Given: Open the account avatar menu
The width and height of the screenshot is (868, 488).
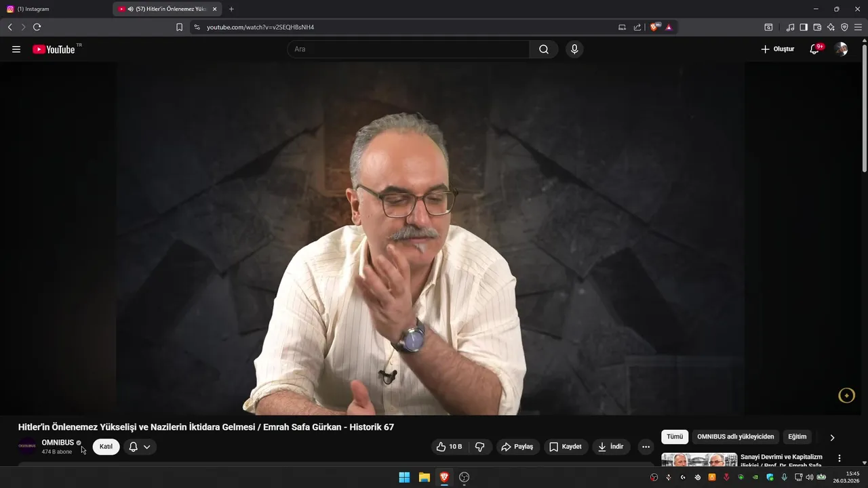Looking at the screenshot, I should (841, 49).
